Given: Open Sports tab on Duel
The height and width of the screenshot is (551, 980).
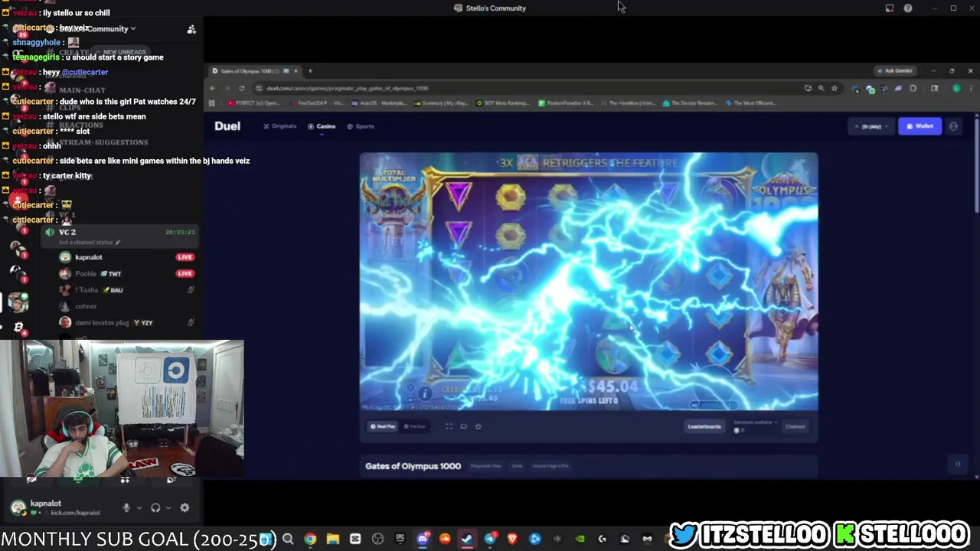Looking at the screenshot, I should point(361,126).
